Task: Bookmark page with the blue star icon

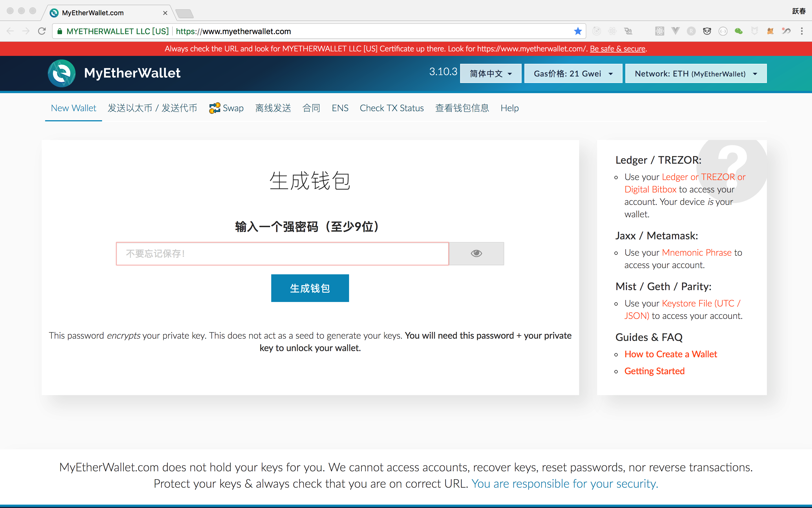Action: [x=577, y=31]
